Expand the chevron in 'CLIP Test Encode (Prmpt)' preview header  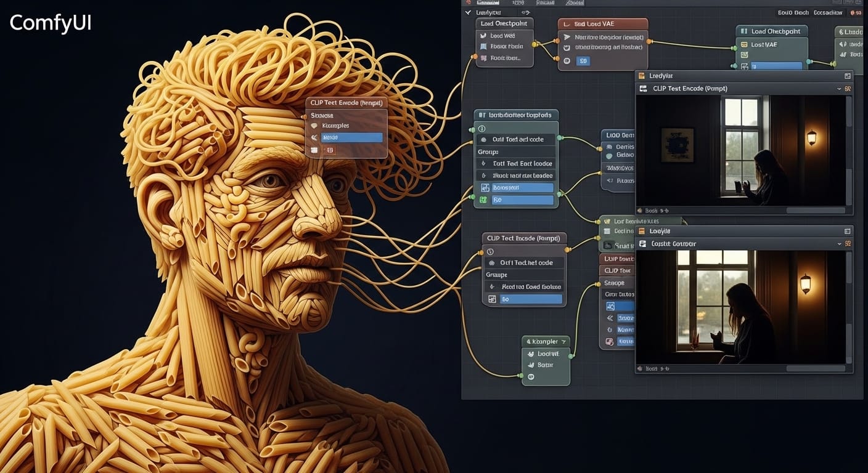point(839,89)
